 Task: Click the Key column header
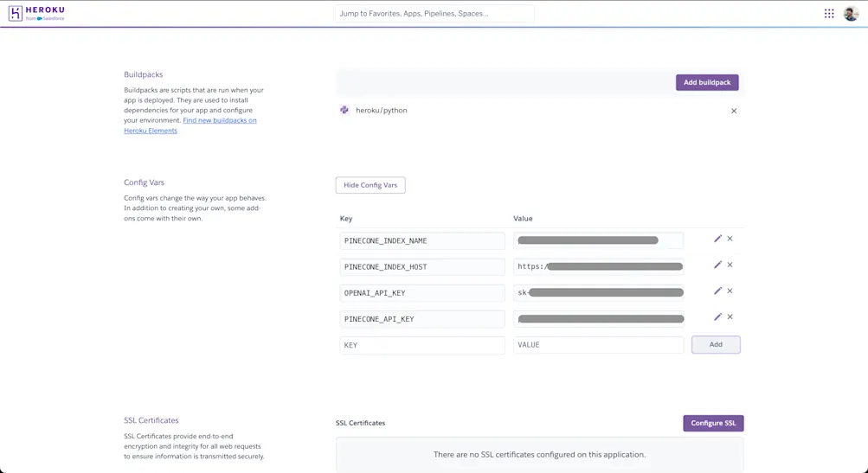(346, 219)
